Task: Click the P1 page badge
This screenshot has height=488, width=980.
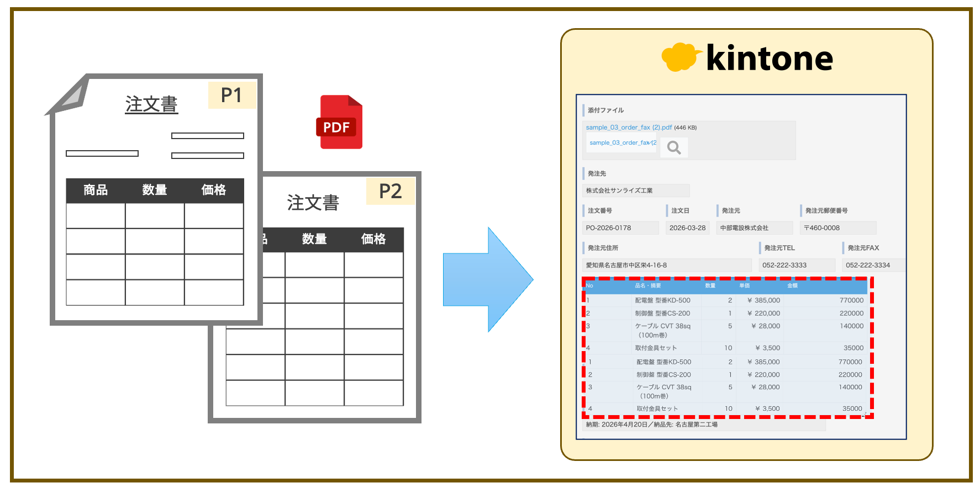Action: tap(232, 95)
